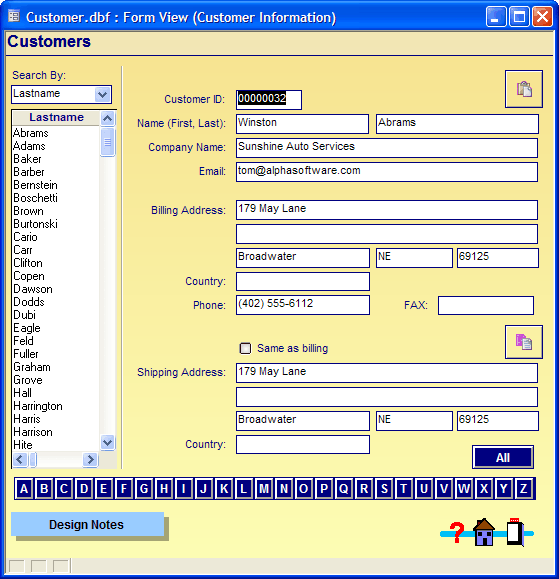Open Design Notes
Screen dimensions: 559x579
point(87,524)
